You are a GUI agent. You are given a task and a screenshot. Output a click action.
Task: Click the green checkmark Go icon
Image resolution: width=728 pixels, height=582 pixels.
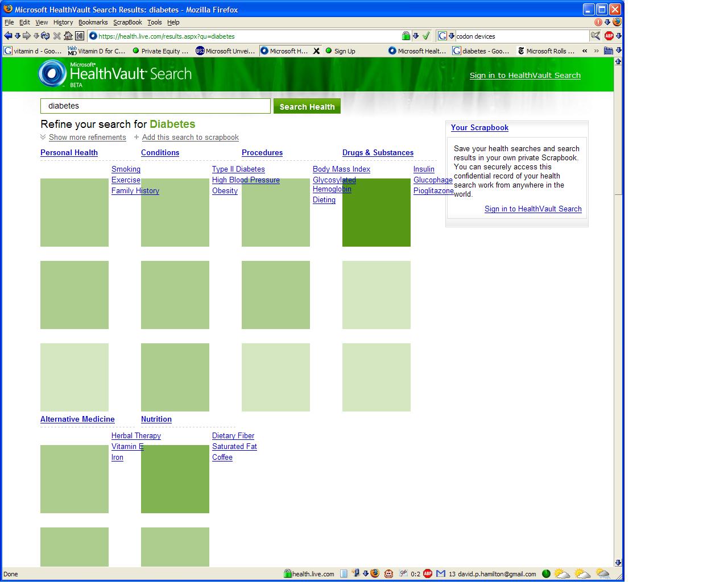[x=426, y=36]
